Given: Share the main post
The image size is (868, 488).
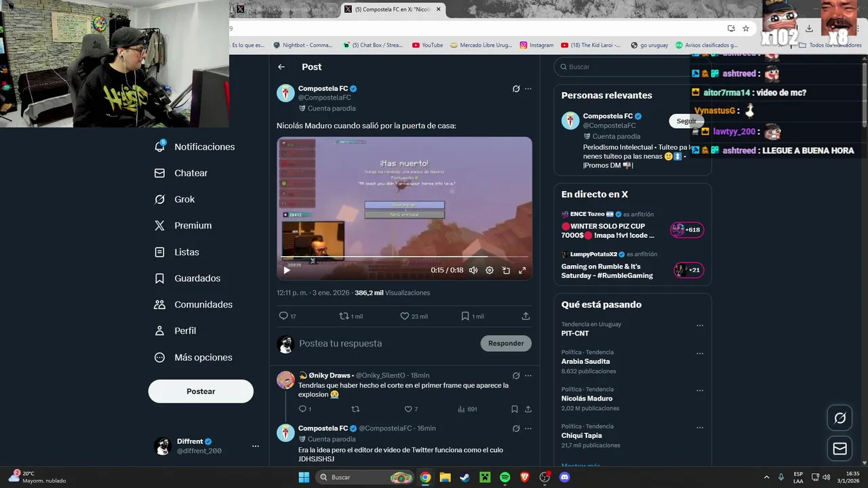Looking at the screenshot, I should click(526, 316).
